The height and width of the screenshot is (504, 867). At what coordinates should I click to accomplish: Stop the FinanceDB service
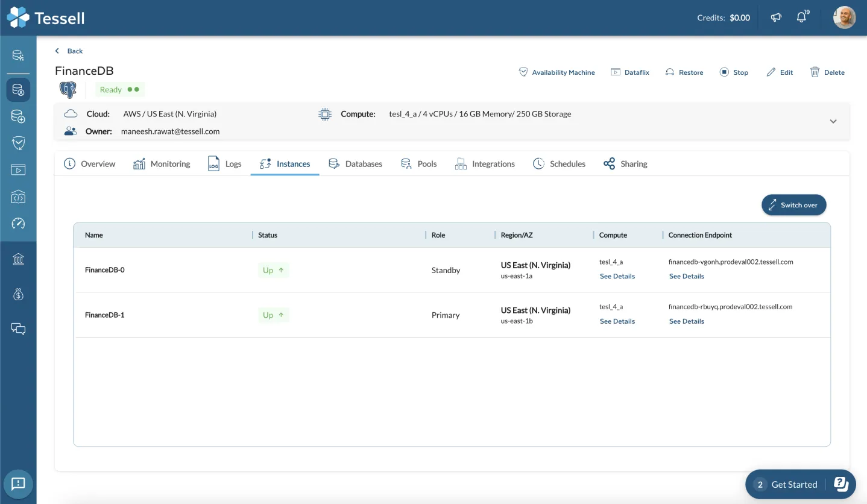[x=734, y=72]
